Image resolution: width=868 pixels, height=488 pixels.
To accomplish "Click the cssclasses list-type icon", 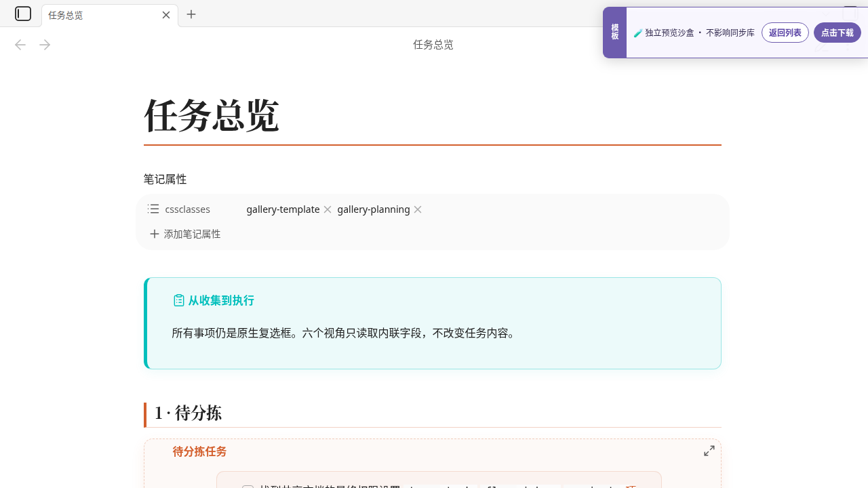I will coord(153,209).
